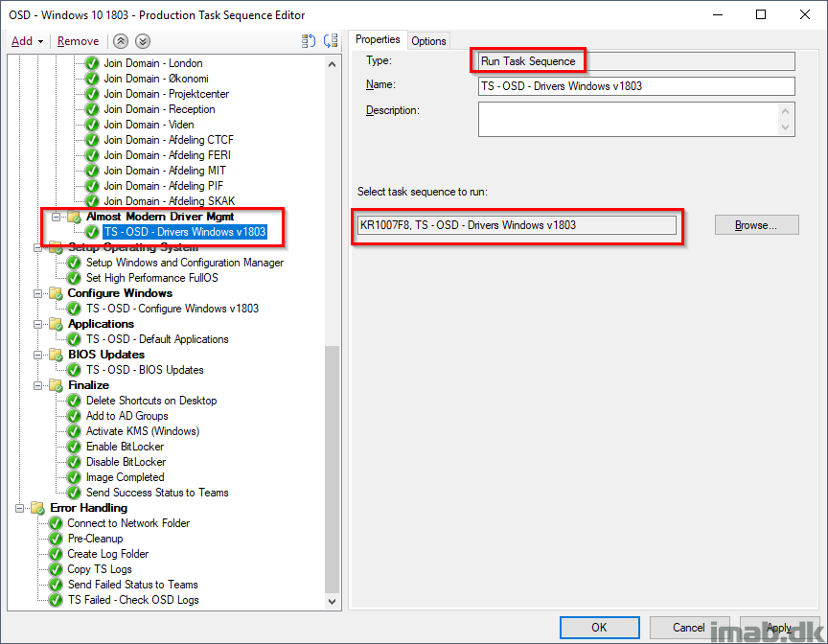Image resolution: width=828 pixels, height=644 pixels.
Task: Collapse the Configure Windows group
Action: coord(37,293)
